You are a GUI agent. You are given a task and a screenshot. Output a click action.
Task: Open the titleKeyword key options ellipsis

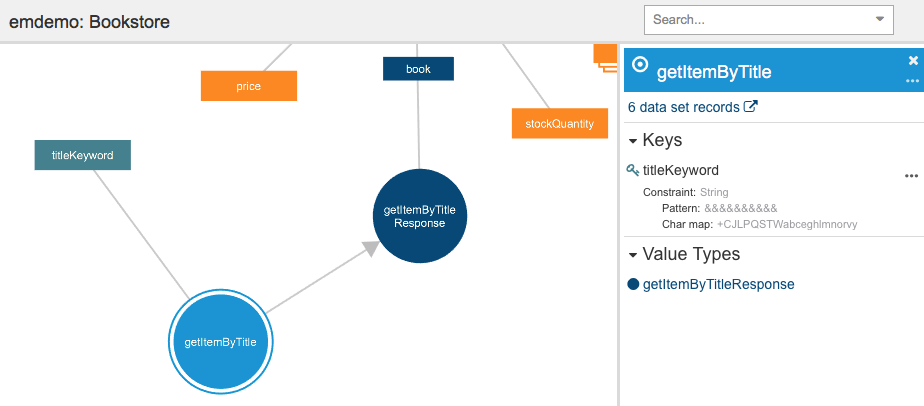tap(911, 176)
